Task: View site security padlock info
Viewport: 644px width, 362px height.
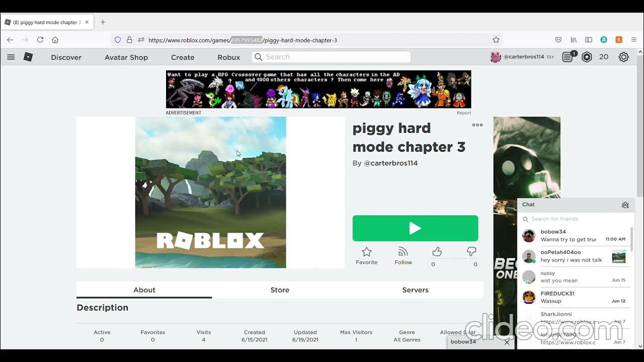Action: [x=129, y=40]
